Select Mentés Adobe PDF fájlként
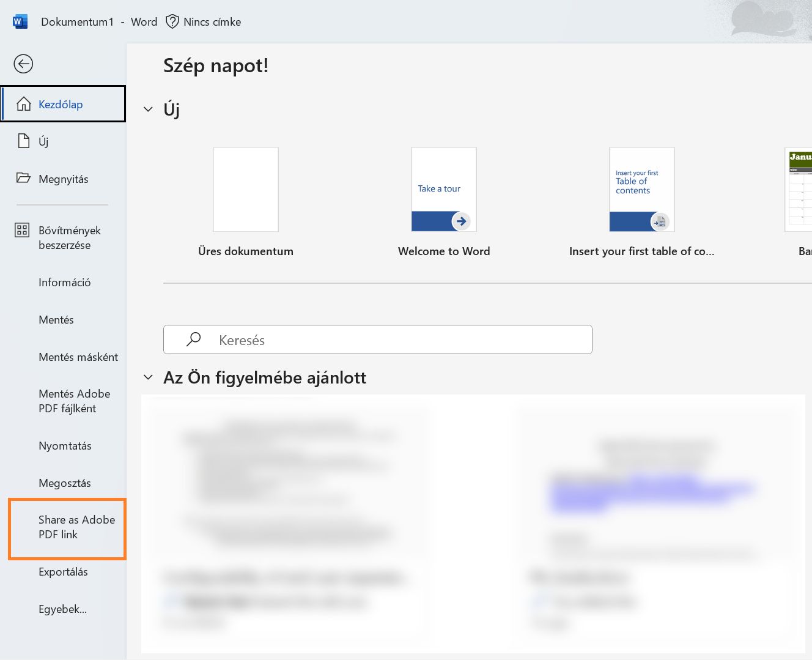 [x=74, y=401]
